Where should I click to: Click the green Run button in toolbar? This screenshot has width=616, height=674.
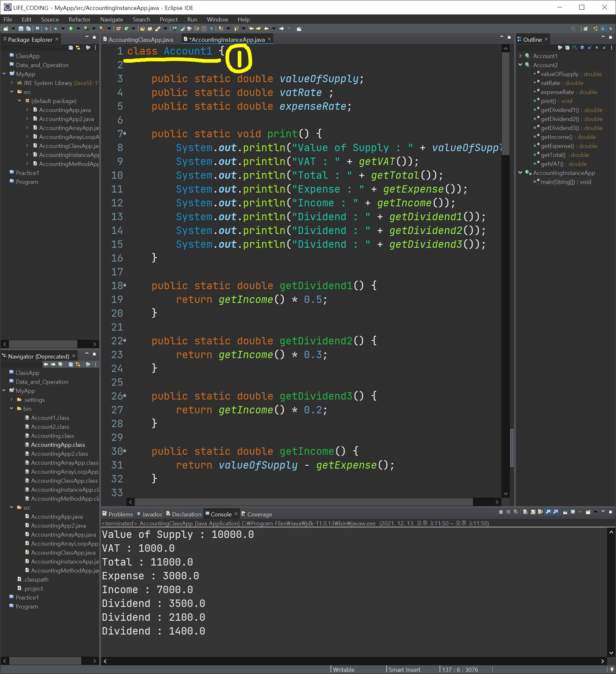pos(71,29)
